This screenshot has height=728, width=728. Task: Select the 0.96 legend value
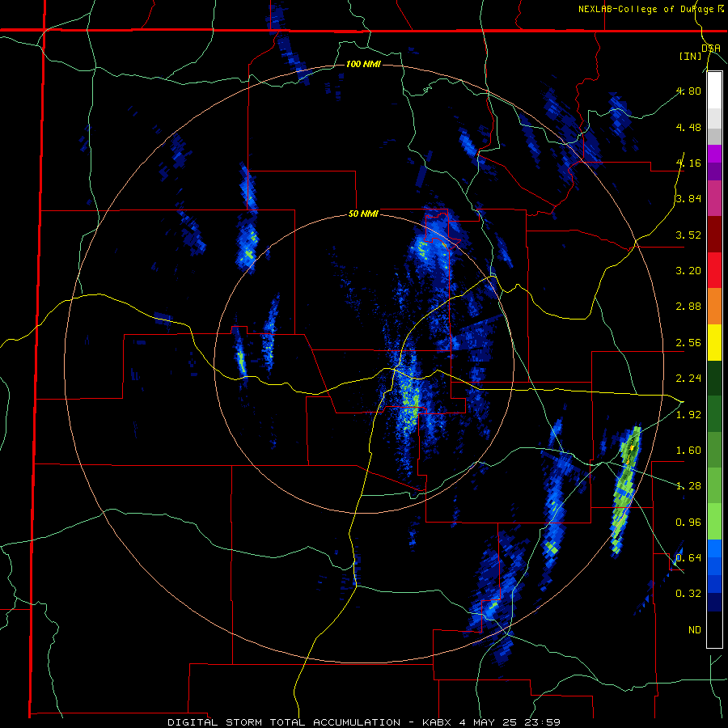click(688, 523)
